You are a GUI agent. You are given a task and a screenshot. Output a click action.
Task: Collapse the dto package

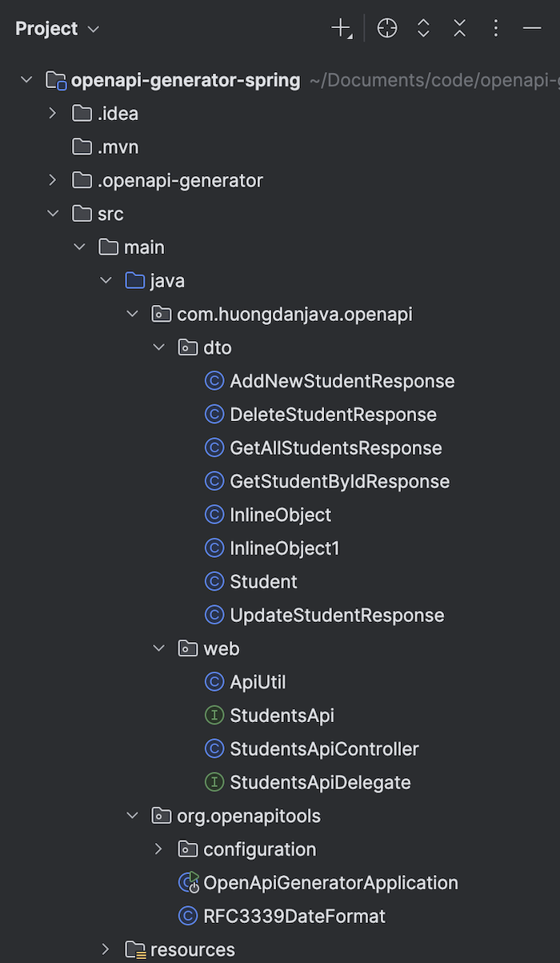tap(159, 347)
